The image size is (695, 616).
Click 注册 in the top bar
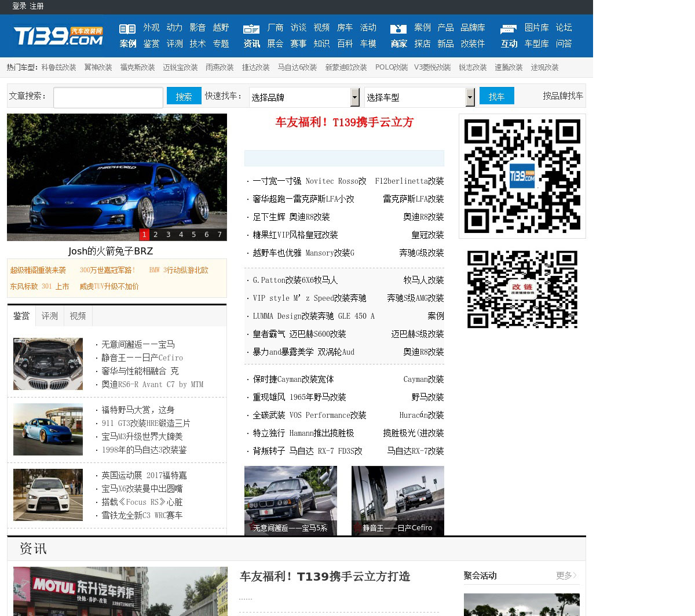pos(36,6)
